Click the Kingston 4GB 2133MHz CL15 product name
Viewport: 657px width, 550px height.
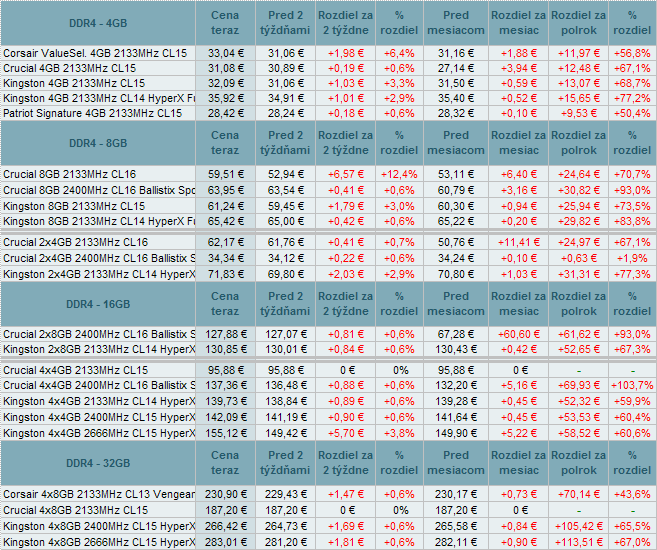74,83
